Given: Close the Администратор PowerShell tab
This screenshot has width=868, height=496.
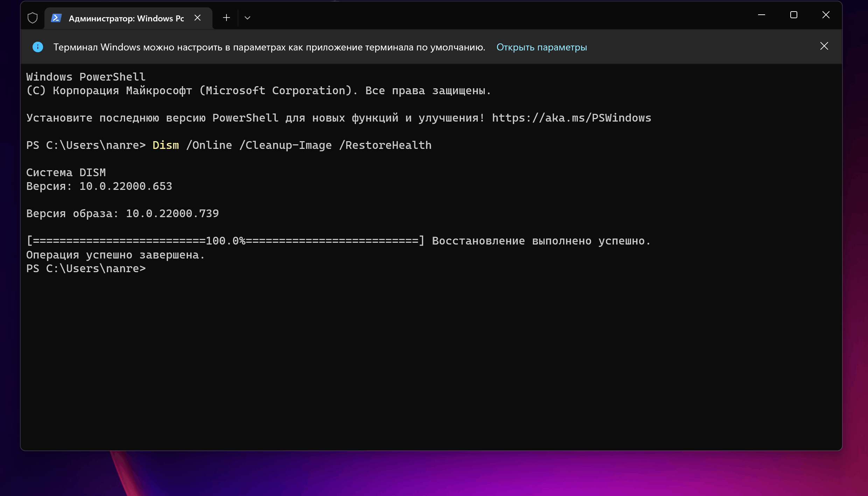Looking at the screenshot, I should (x=197, y=18).
